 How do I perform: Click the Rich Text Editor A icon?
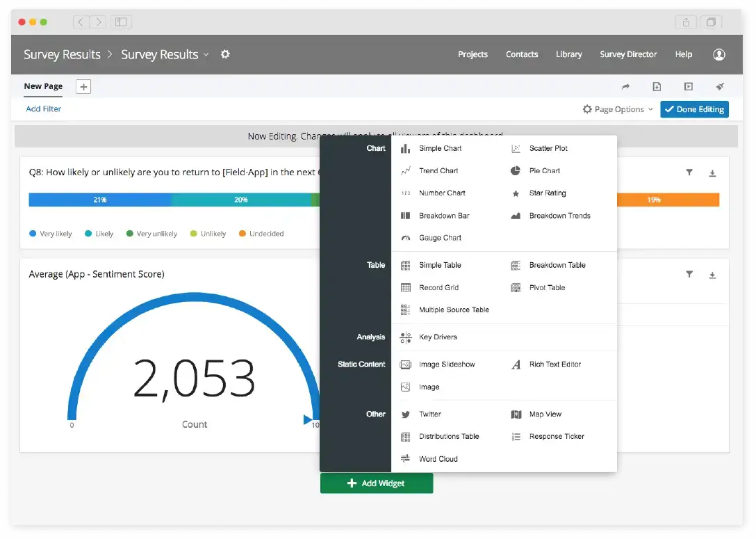pyautogui.click(x=516, y=365)
